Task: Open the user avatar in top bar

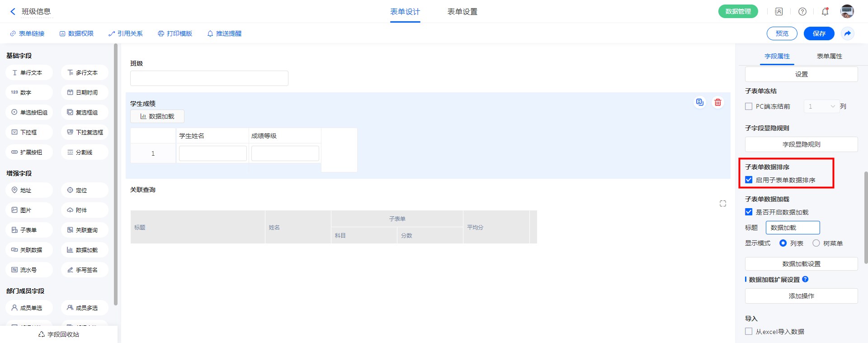Action: point(847,12)
